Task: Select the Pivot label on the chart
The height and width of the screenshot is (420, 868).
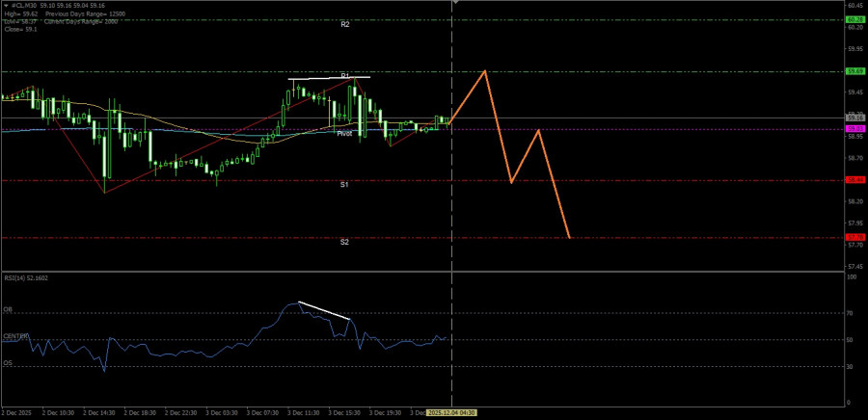Action: pyautogui.click(x=344, y=133)
